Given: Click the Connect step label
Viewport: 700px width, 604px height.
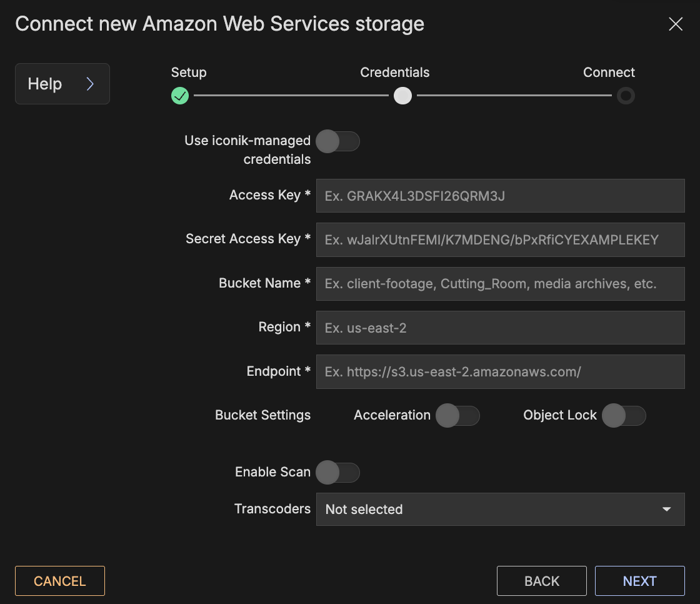Looking at the screenshot, I should click(609, 73).
